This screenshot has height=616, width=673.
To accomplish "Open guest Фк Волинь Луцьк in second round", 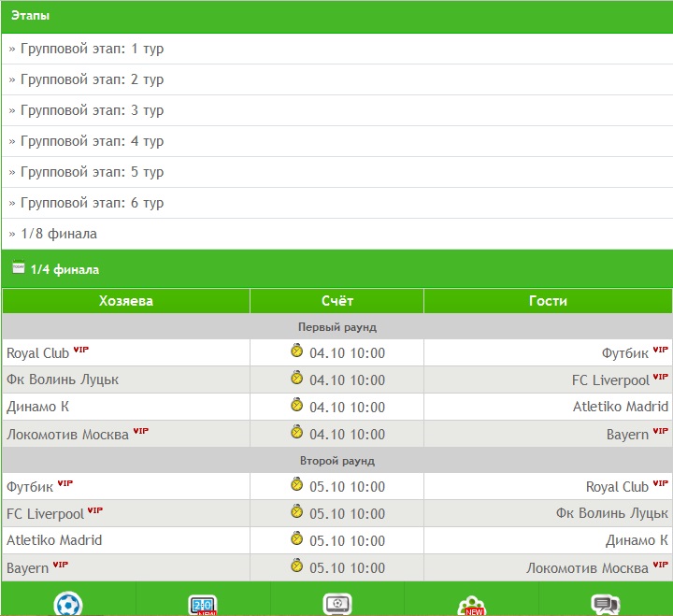I will (x=612, y=513).
